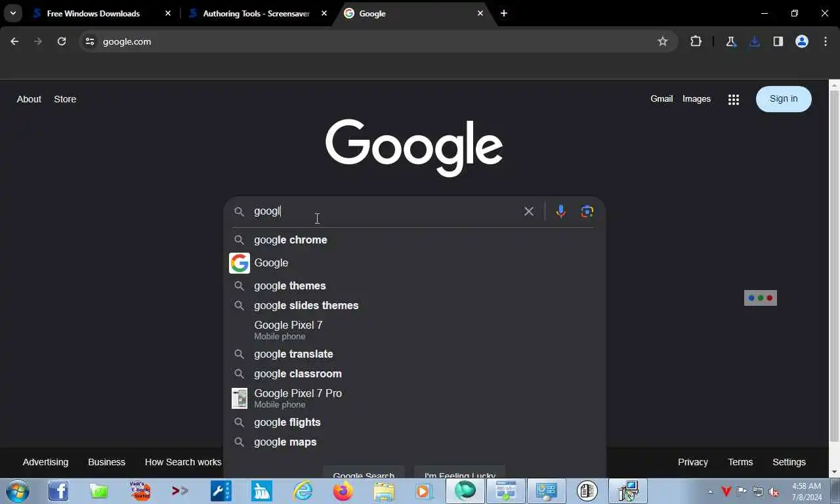The width and height of the screenshot is (840, 504).
Task: Open the Images link
Action: click(696, 98)
